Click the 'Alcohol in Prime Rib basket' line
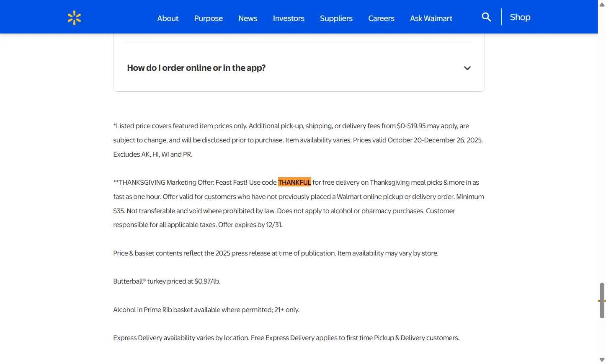 [x=206, y=310]
